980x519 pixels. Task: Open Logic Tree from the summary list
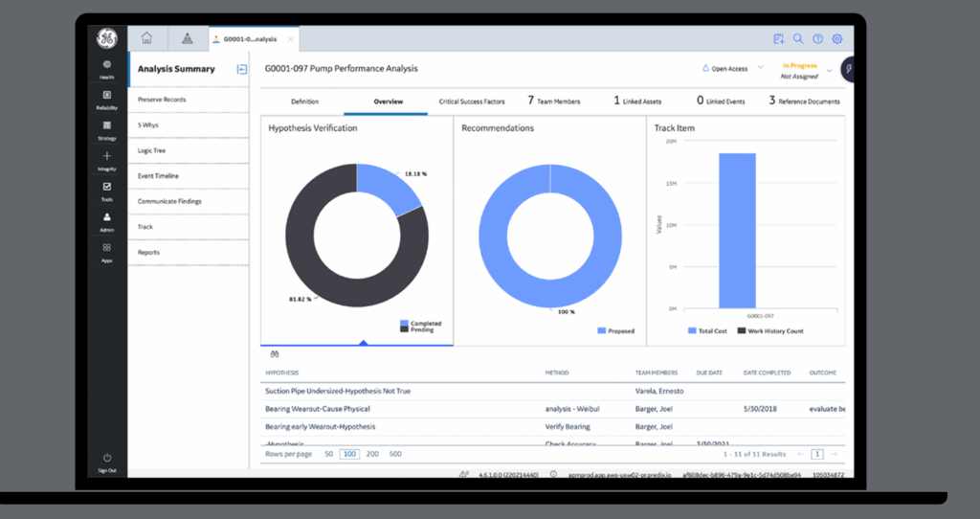click(x=153, y=150)
